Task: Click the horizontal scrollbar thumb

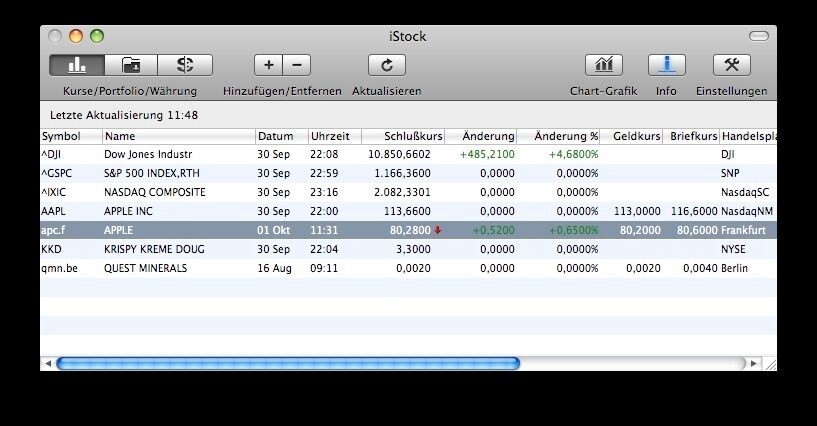Action: 288,364
